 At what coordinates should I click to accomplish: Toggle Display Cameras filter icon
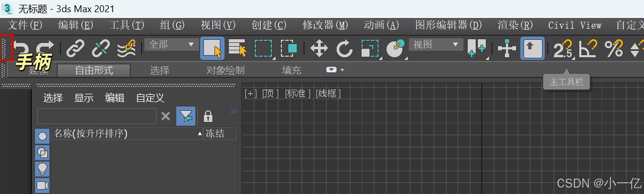pos(42,186)
